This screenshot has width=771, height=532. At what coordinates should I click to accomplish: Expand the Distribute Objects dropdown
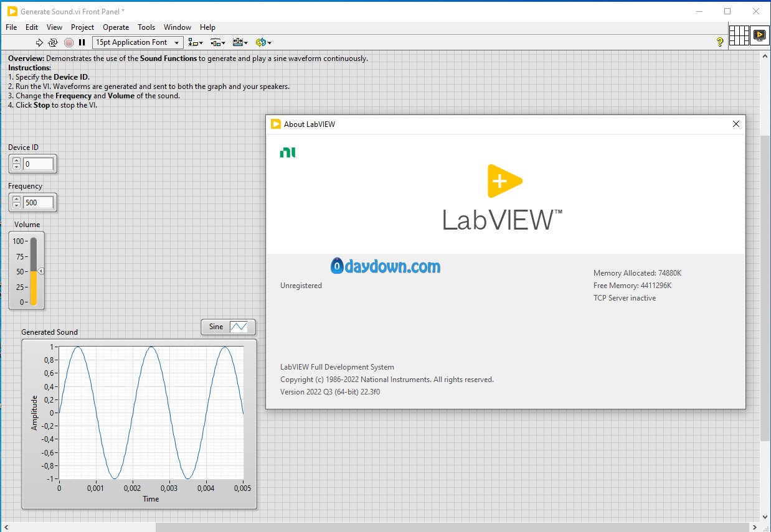click(x=217, y=42)
